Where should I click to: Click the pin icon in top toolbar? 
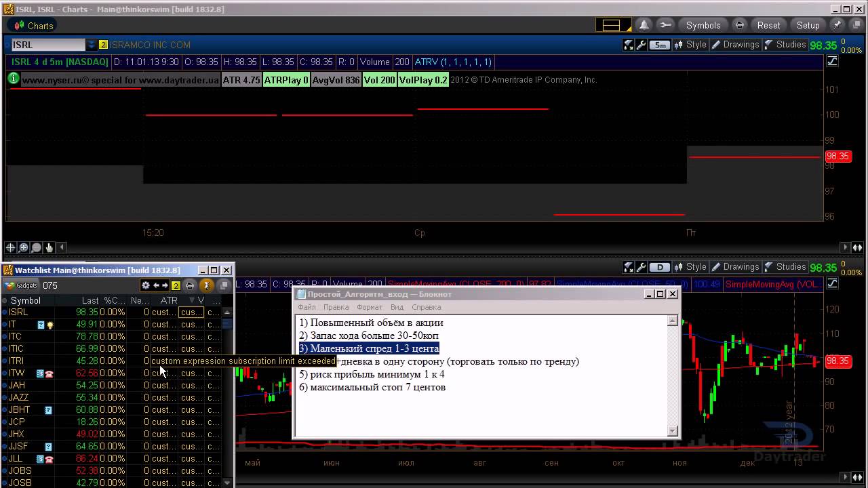837,25
